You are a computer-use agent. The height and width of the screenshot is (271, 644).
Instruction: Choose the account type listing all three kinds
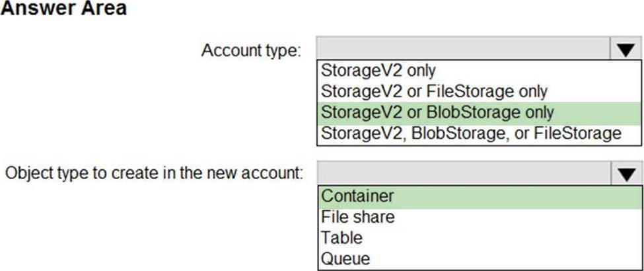[x=470, y=133]
